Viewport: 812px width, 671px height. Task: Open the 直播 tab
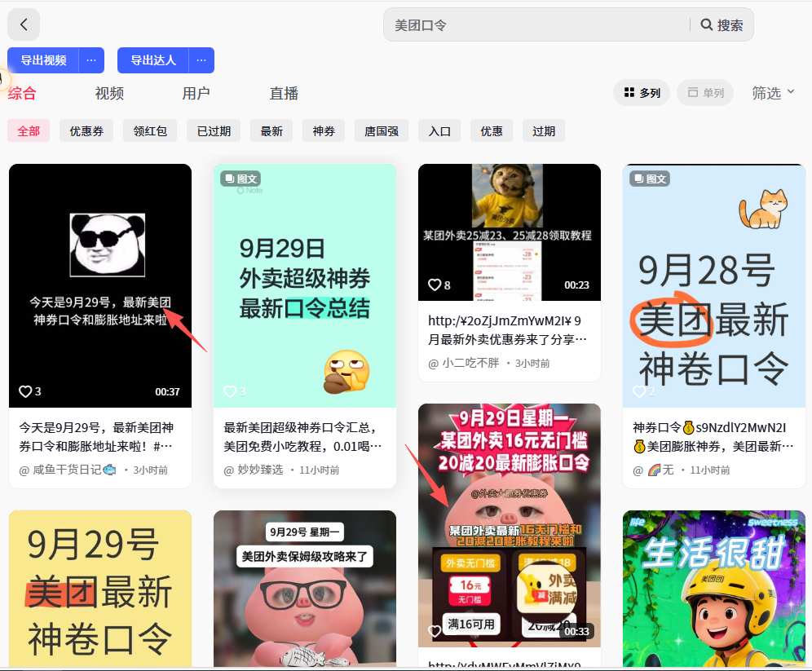click(x=283, y=93)
